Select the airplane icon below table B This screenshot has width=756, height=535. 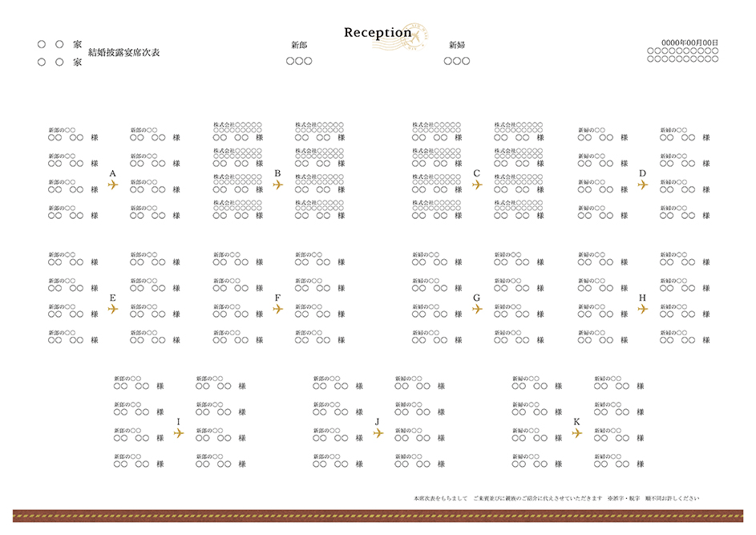[x=278, y=184]
